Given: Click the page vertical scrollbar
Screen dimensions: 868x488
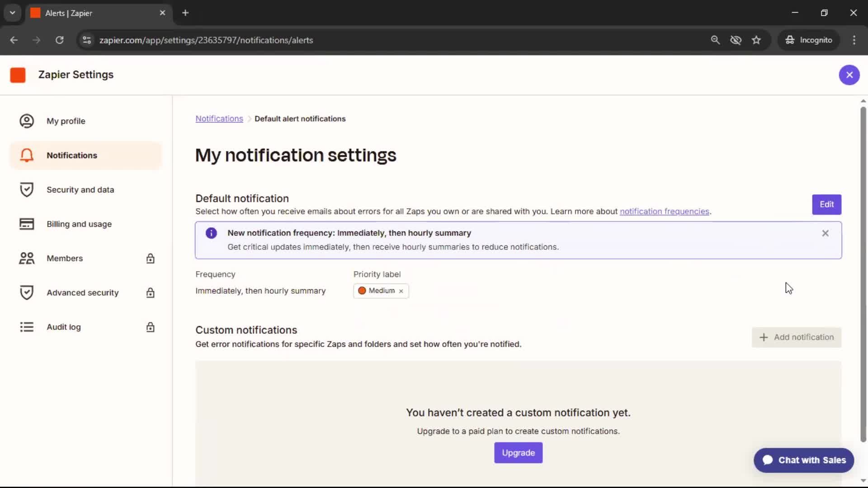Looking at the screenshot, I should 863,274.
